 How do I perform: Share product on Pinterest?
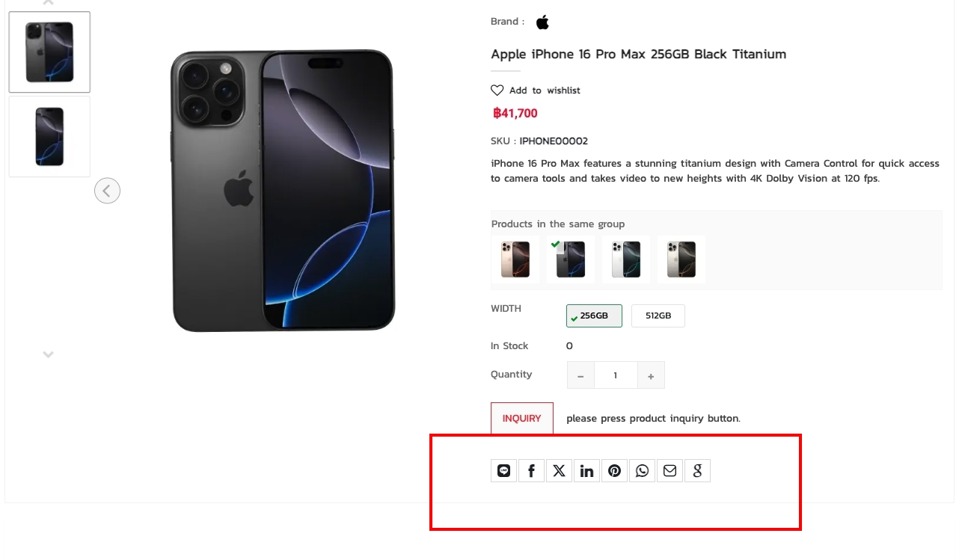[614, 470]
